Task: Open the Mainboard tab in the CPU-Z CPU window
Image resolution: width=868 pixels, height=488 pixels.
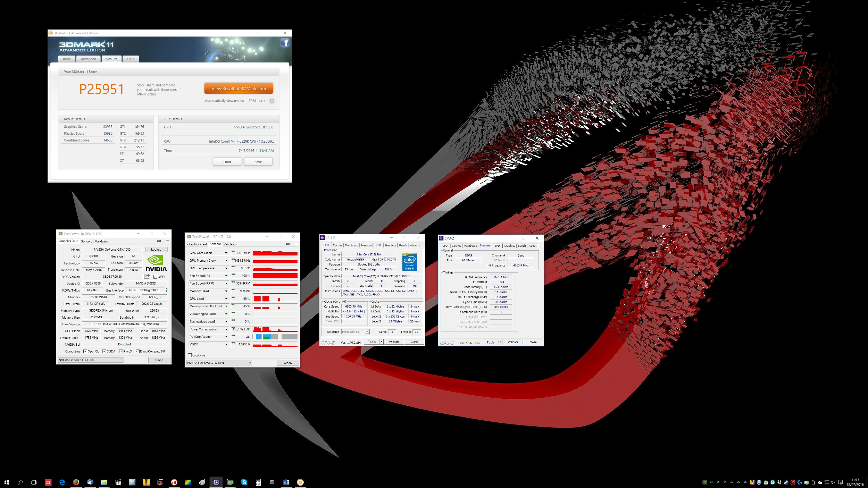Action: (x=352, y=245)
